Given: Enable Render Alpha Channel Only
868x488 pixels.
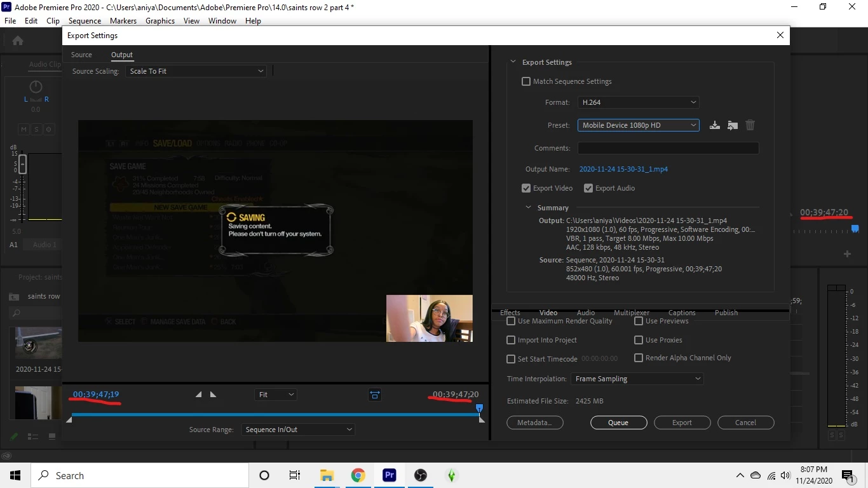Looking at the screenshot, I should tap(639, 358).
